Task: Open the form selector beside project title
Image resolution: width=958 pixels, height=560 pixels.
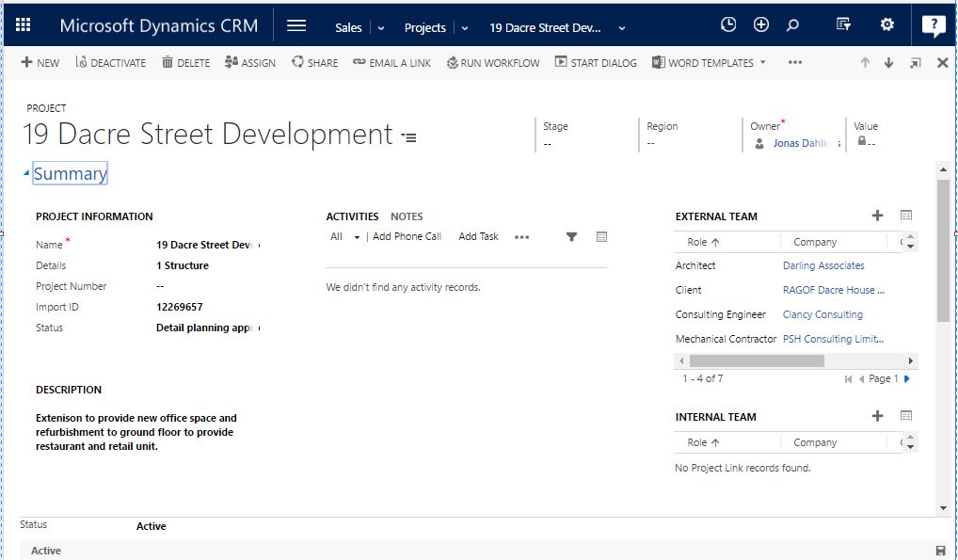Action: click(x=408, y=137)
